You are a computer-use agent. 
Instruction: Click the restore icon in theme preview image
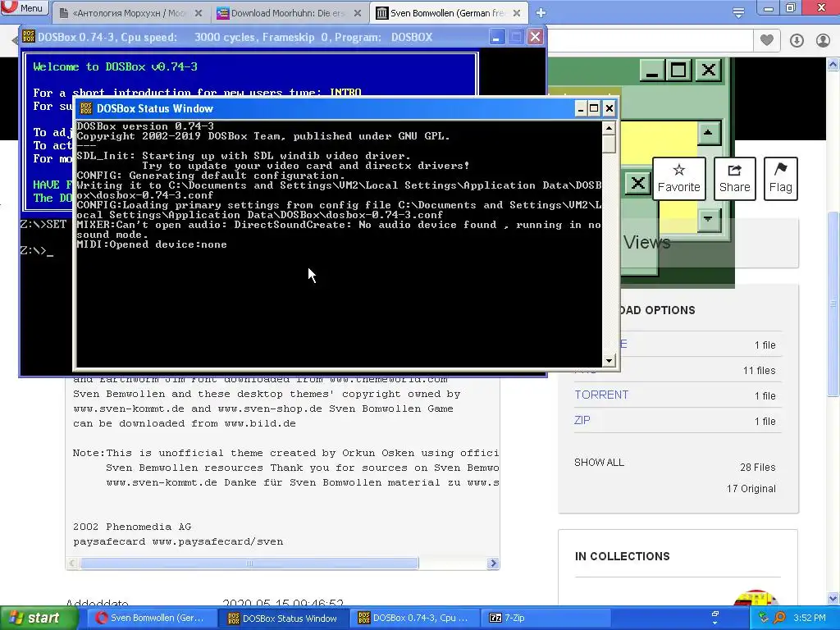tap(678, 70)
